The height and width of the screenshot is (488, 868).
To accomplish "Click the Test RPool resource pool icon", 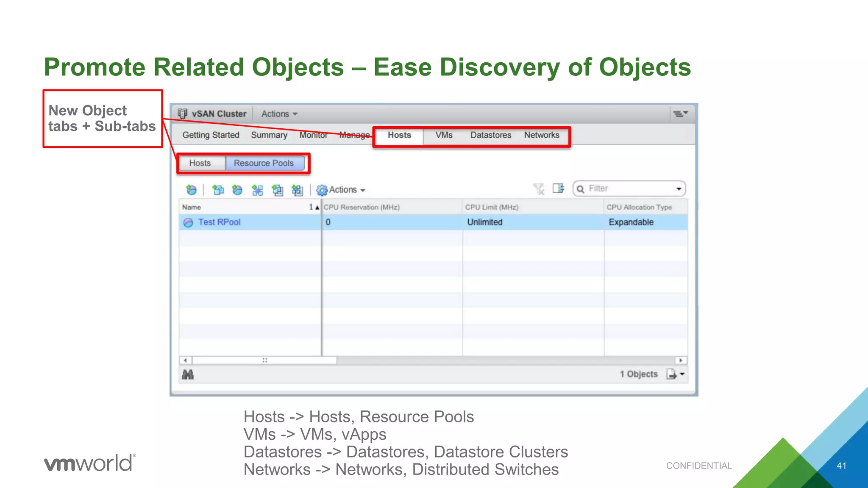I will (x=188, y=222).
